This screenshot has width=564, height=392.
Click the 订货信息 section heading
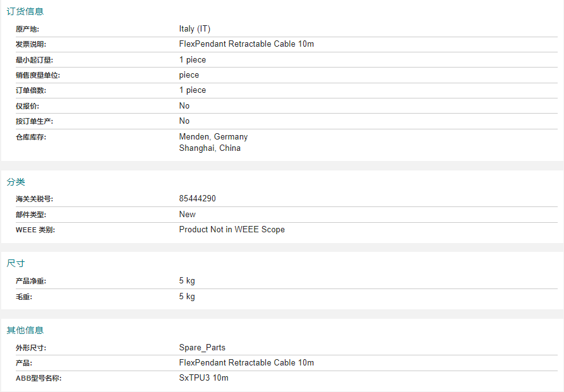[25, 11]
